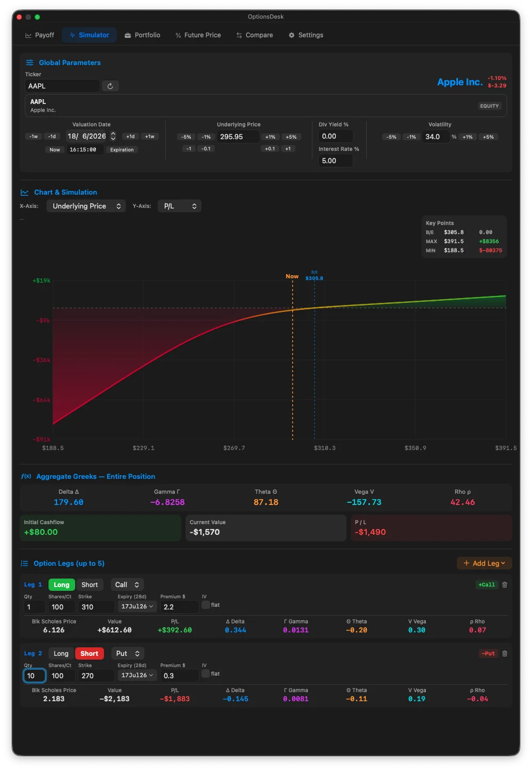
Task: Click underlying price -1 button
Action: pos(189,149)
